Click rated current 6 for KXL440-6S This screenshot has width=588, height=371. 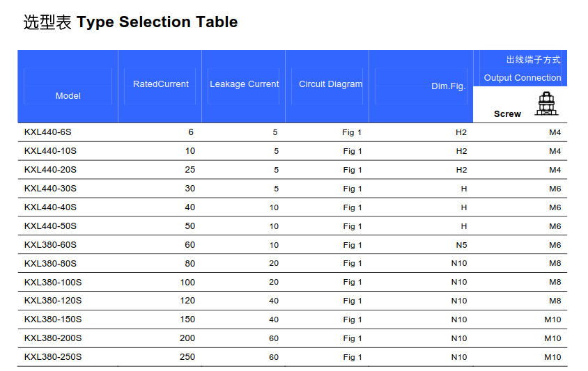191,132
